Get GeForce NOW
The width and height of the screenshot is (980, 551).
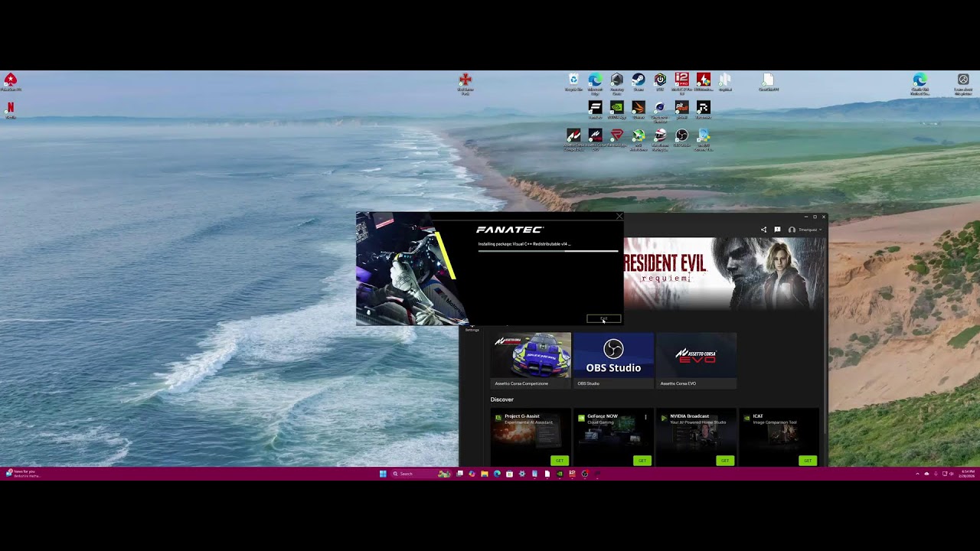642,461
